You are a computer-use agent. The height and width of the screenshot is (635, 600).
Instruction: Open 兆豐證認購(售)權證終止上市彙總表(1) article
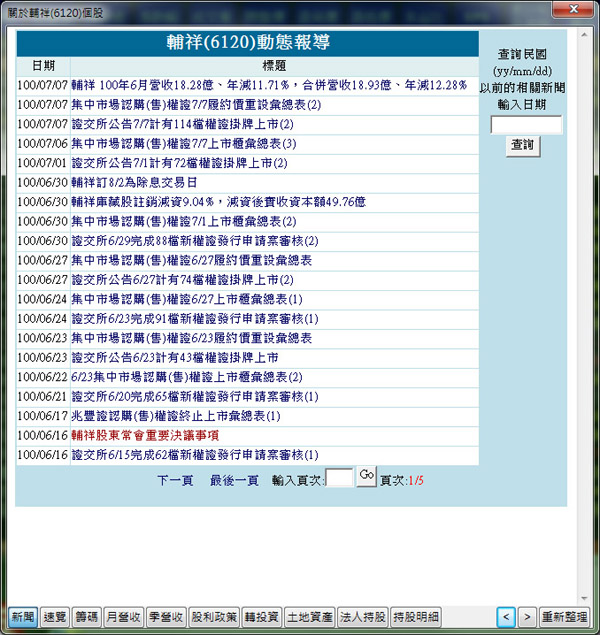pyautogui.click(x=176, y=416)
